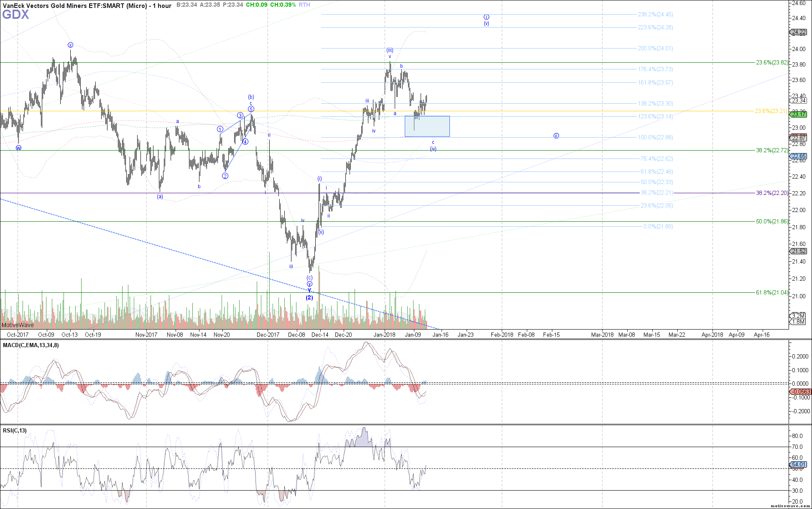Click the GDX ticker symbol label

click(16, 15)
